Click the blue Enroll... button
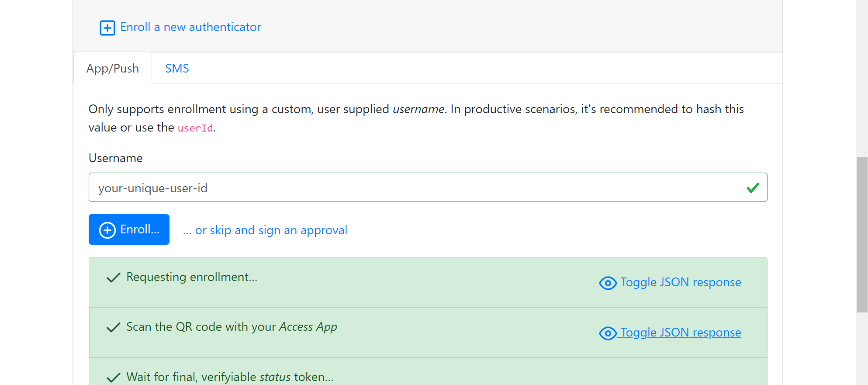Image resolution: width=868 pixels, height=385 pixels. (129, 229)
